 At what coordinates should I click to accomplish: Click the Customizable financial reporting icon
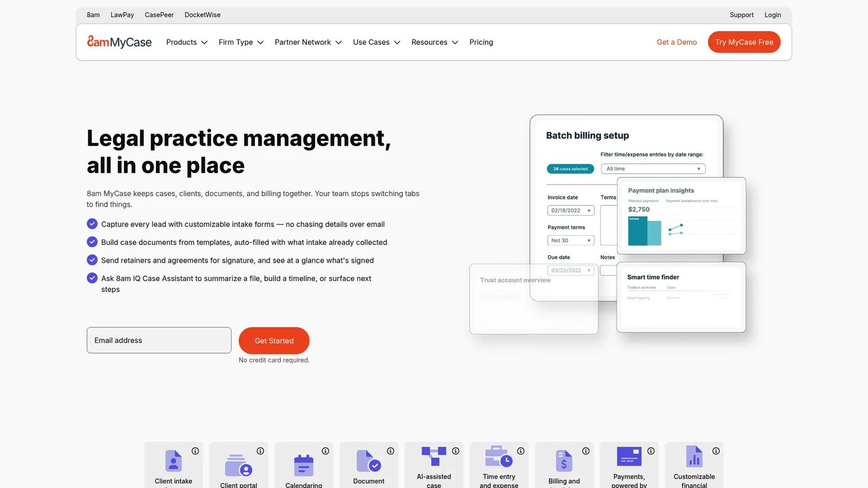tap(694, 456)
